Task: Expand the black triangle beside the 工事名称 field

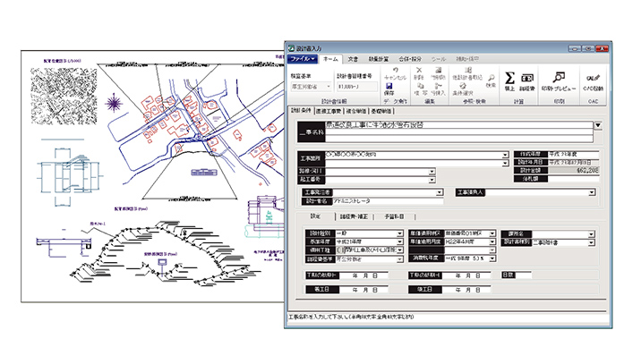Action: pyautogui.click(x=598, y=125)
